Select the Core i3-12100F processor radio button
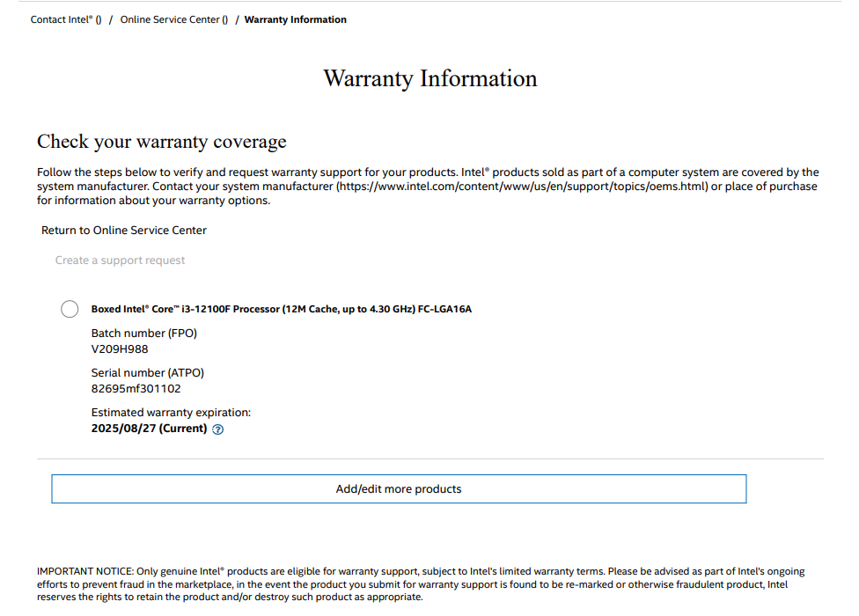The image size is (859, 616). tap(70, 309)
